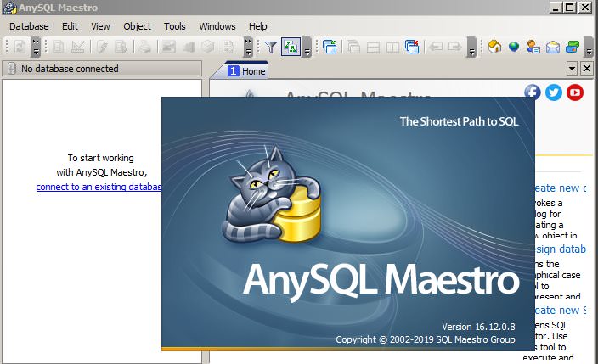Open the Object menu
The image size is (598, 364).
(x=137, y=26)
